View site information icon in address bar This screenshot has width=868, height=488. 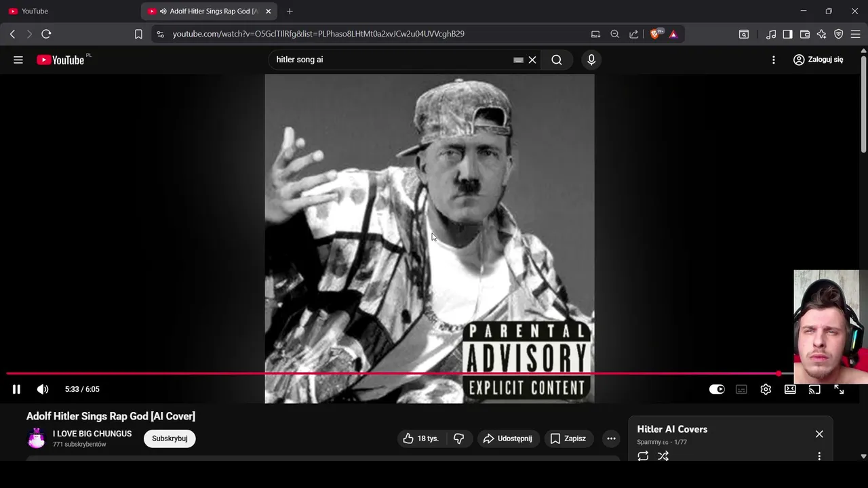point(159,34)
